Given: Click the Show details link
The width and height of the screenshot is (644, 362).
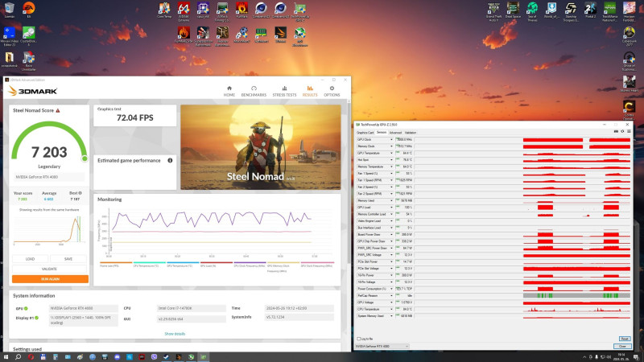Looking at the screenshot, I should coord(175,334).
